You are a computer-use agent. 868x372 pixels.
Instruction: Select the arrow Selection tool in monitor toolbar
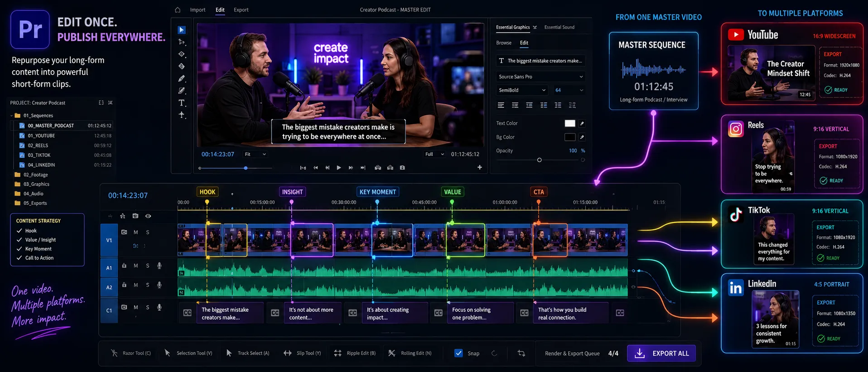(182, 30)
